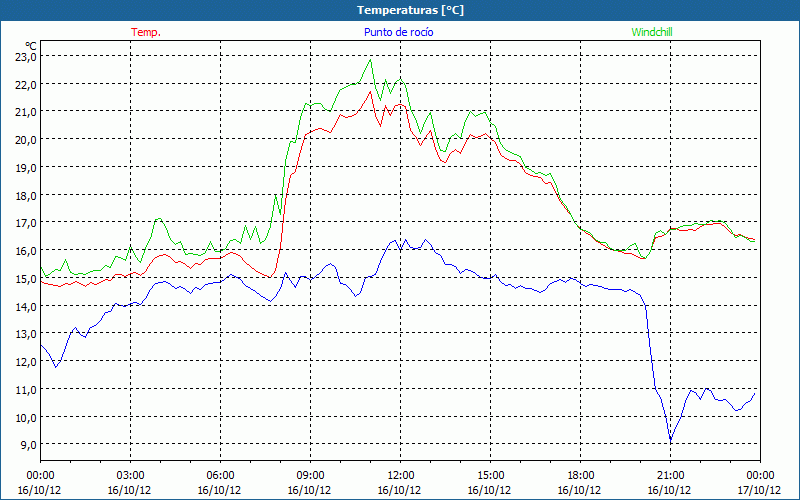Click the 17/10/12 date label
800x500 pixels.
click(760, 490)
